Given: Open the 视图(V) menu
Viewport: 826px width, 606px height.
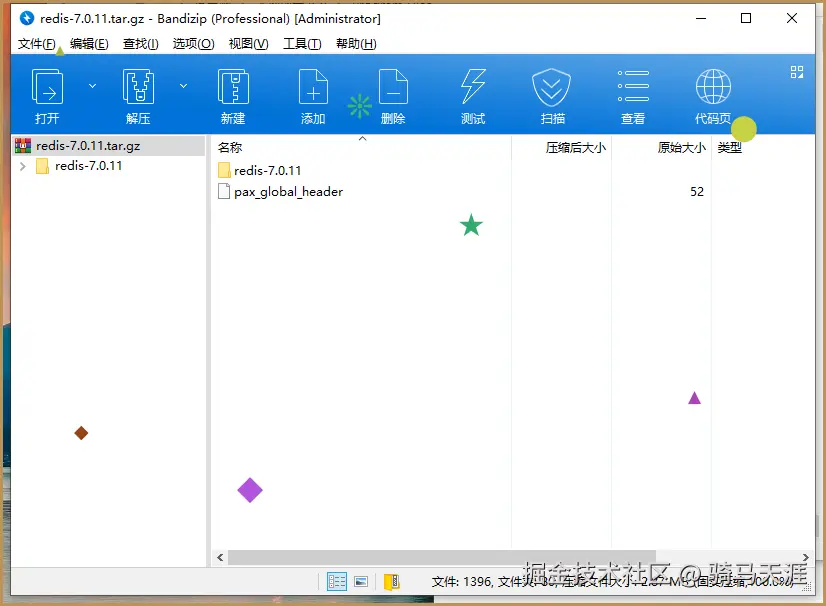Looking at the screenshot, I should pyautogui.click(x=248, y=44).
